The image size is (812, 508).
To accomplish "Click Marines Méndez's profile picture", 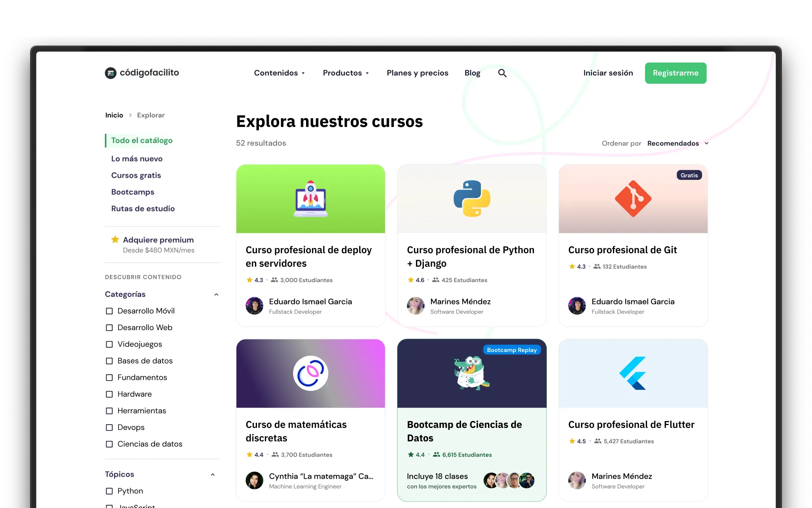I will [x=416, y=306].
